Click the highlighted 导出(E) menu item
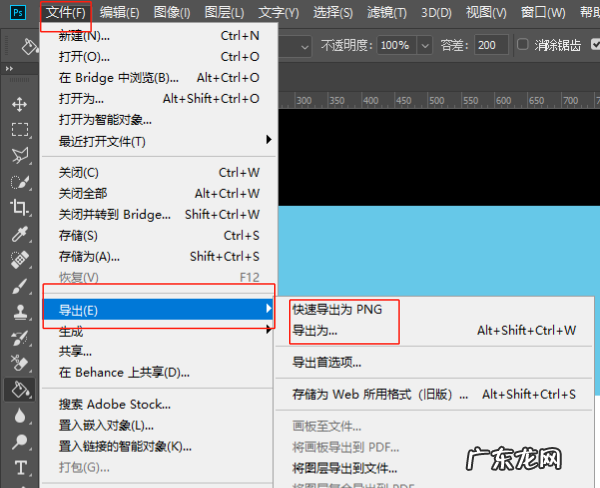The width and height of the screenshot is (600, 488). [159, 310]
